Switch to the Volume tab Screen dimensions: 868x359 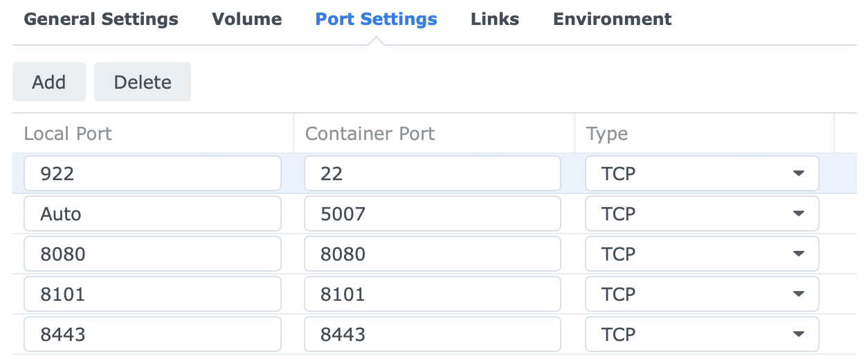[x=246, y=19]
